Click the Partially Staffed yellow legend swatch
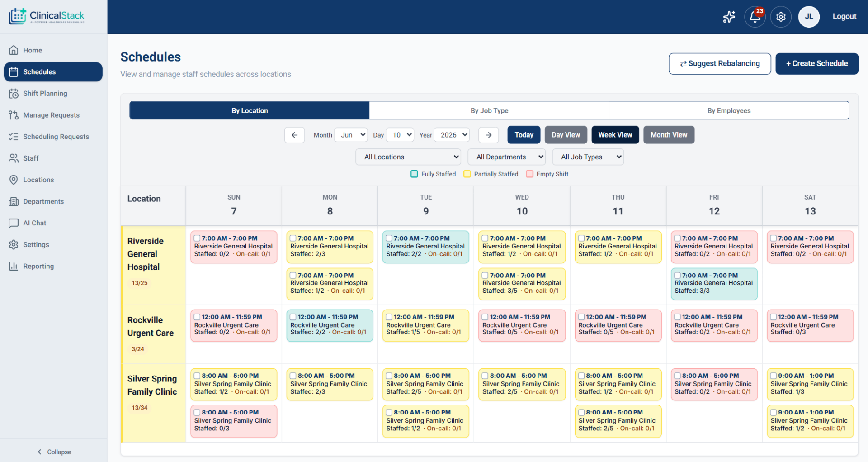Screen dimensions: 868x462 click(467, 174)
